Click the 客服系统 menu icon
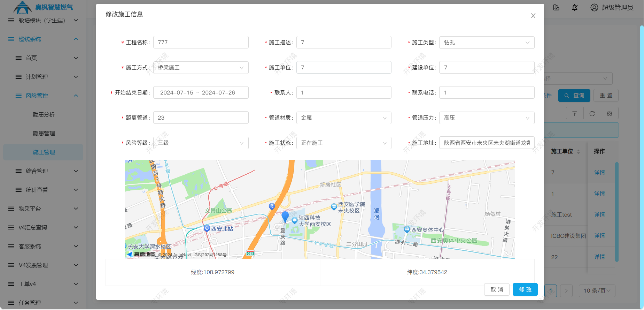This screenshot has width=644, height=310. [11, 246]
